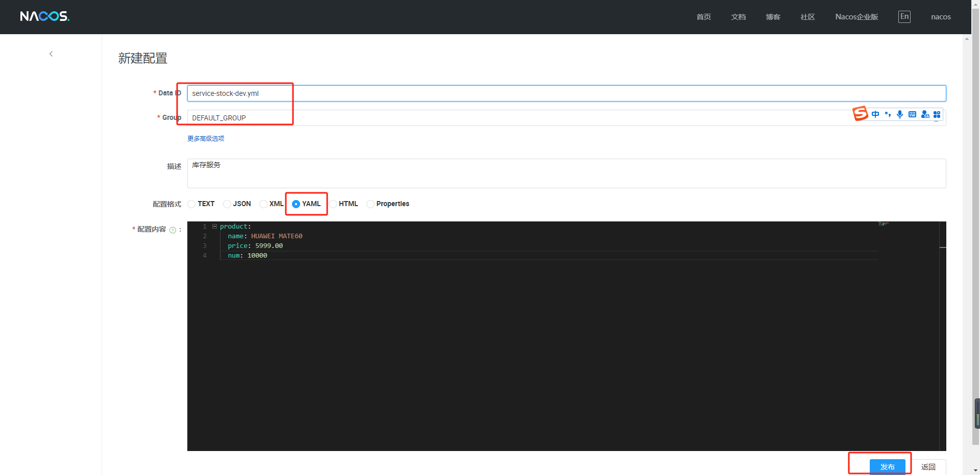Select XML config format
The width and height of the screenshot is (980, 475).
263,204
